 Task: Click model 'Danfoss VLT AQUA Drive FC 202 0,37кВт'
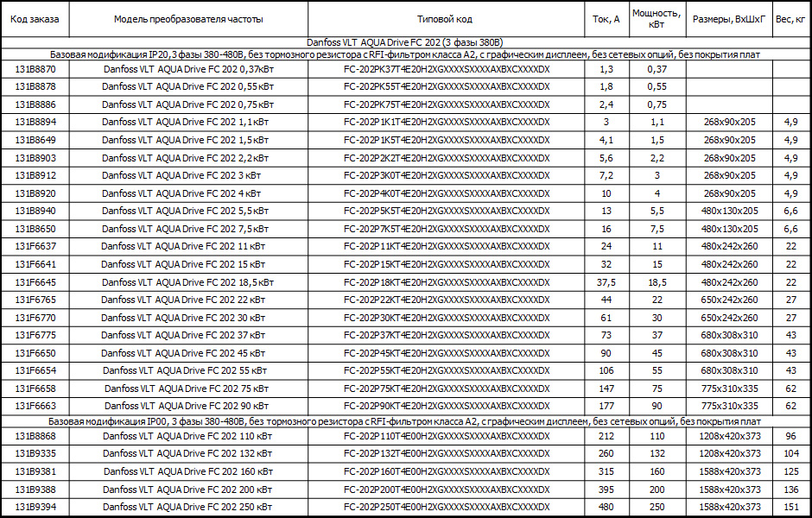(188, 69)
